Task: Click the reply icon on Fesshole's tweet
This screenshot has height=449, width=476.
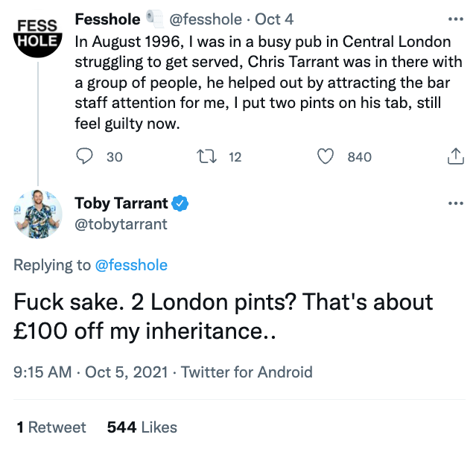Action: tap(86, 156)
